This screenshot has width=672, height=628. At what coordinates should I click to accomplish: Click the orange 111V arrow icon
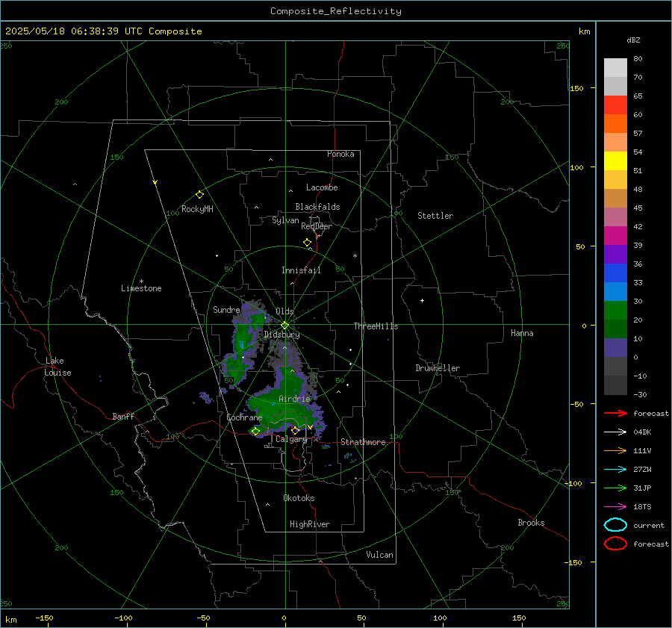[x=615, y=450]
